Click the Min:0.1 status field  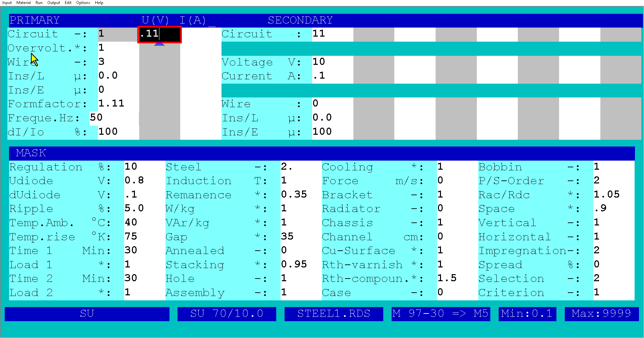pos(527,313)
